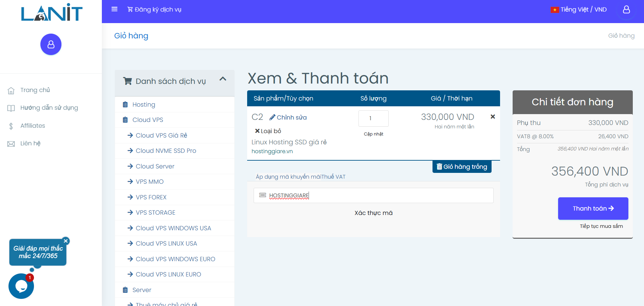The width and height of the screenshot is (644, 306).
Task: Open Tiếng Việt / VND language selector
Action: (x=578, y=10)
